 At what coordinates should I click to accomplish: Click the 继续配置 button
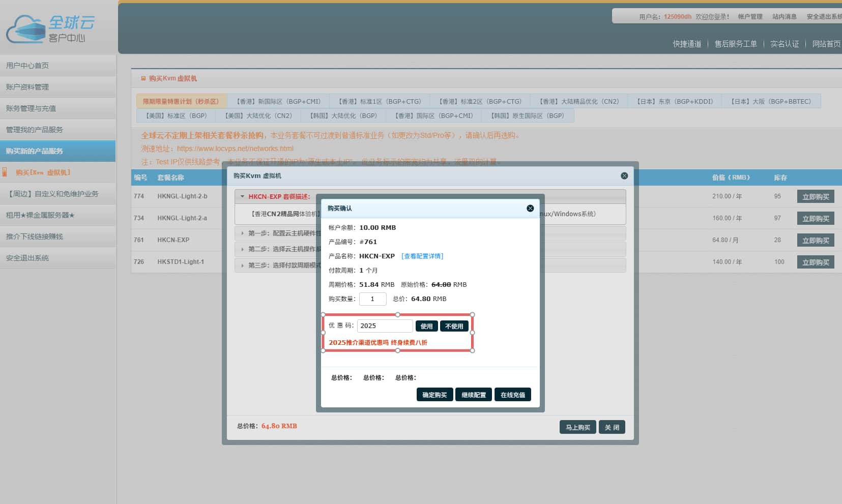[473, 395]
